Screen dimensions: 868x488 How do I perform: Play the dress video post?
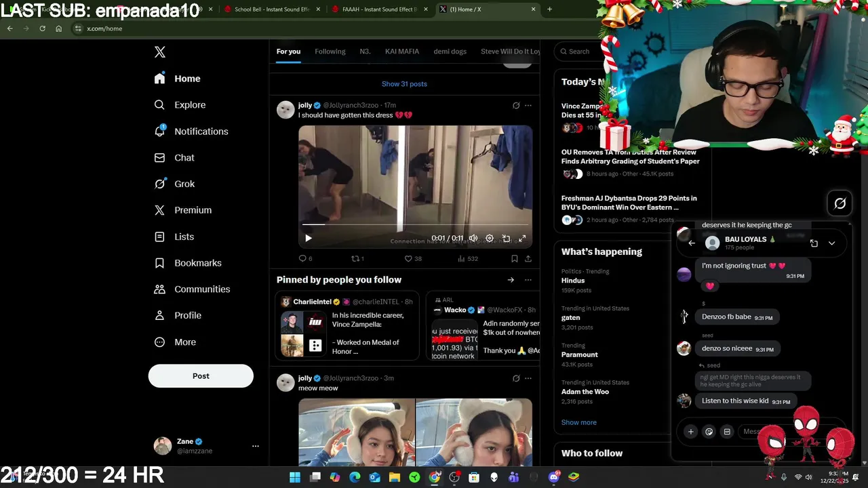(x=309, y=238)
